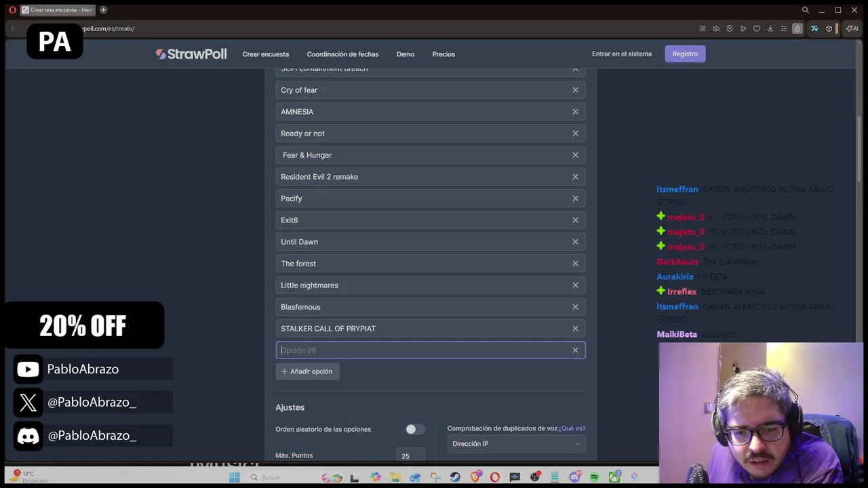Open Discord from the taskbar

[x=575, y=477]
